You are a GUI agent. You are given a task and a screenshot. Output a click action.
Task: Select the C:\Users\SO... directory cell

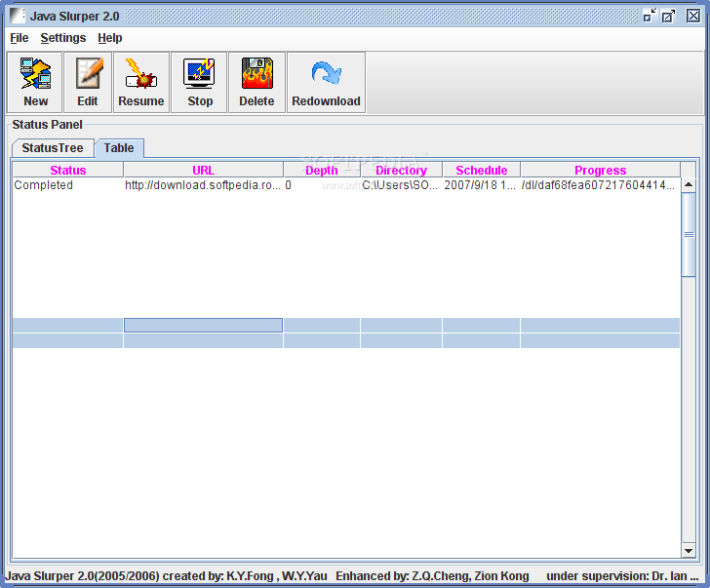[401, 185]
